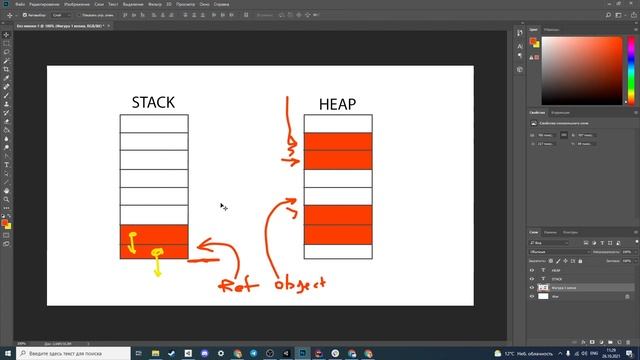Open Telegram from the taskbar
This screenshot has width=640, height=360.
[x=253, y=353]
